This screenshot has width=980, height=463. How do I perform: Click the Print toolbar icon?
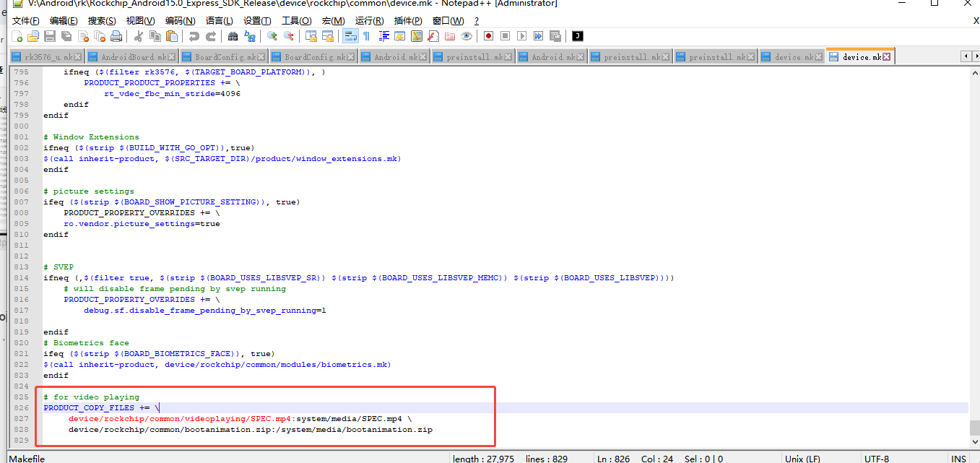(x=116, y=36)
